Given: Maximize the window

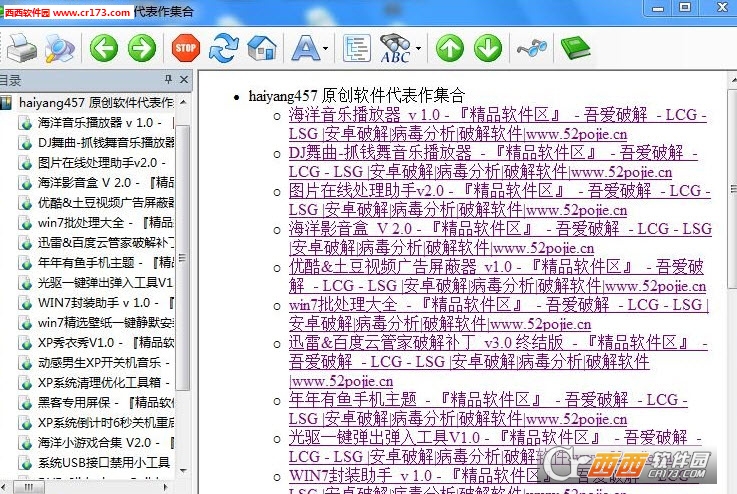Looking at the screenshot, I should point(685,8).
